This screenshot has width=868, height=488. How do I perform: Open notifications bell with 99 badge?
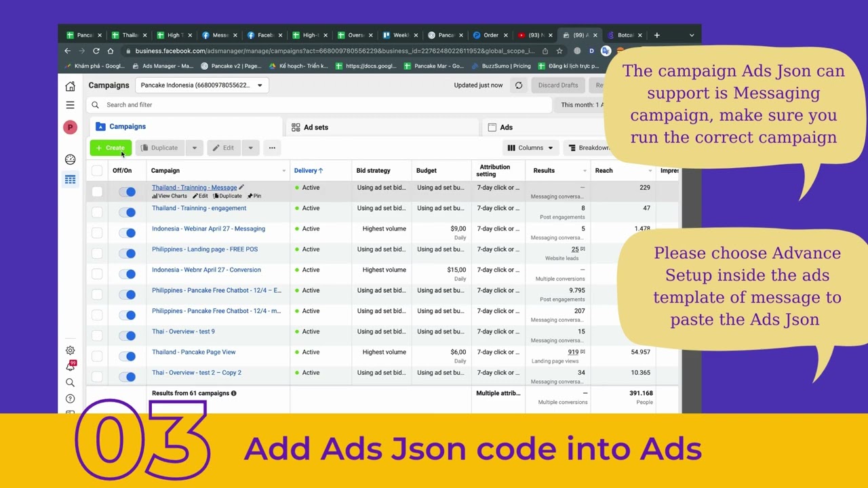pyautogui.click(x=70, y=366)
